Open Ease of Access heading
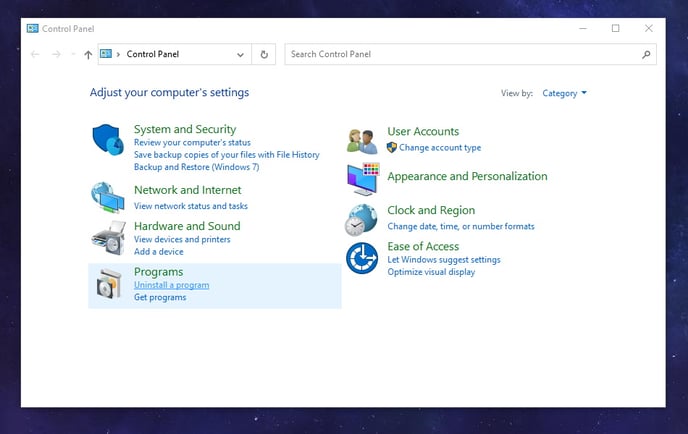The width and height of the screenshot is (688, 434). click(423, 247)
